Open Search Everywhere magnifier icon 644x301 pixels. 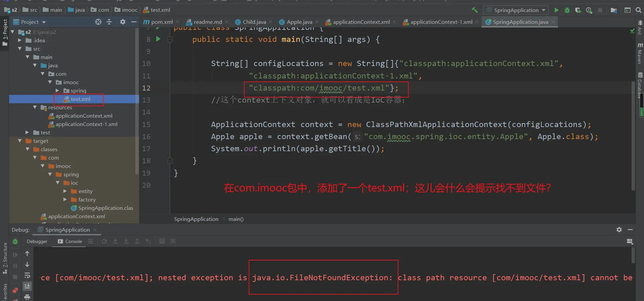click(638, 10)
